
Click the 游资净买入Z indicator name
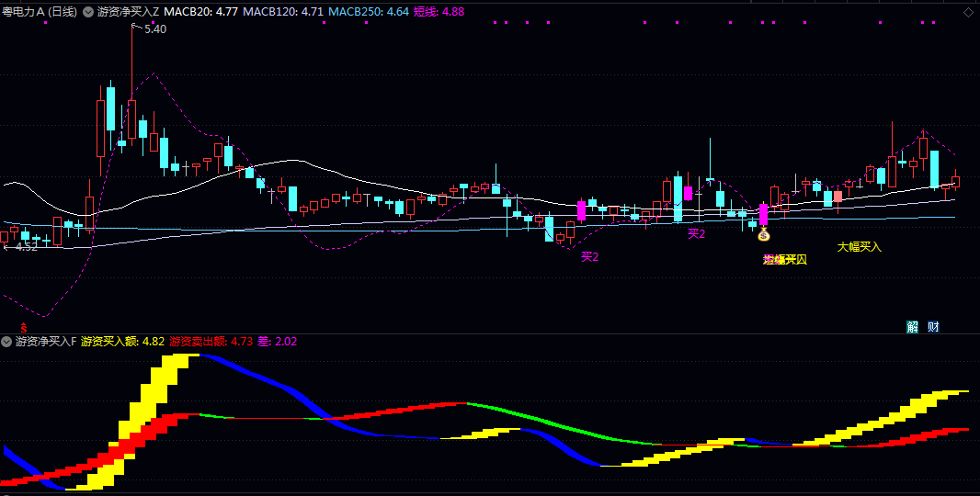pyautogui.click(x=127, y=12)
